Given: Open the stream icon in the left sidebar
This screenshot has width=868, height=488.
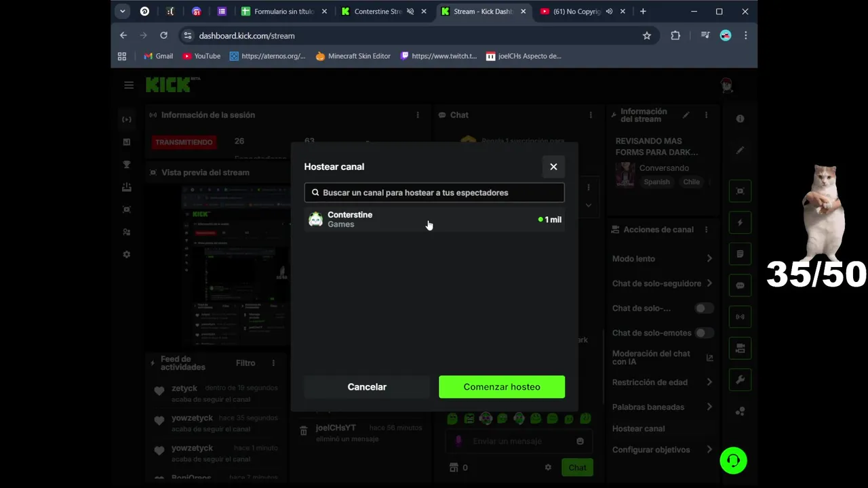Looking at the screenshot, I should coord(127,119).
